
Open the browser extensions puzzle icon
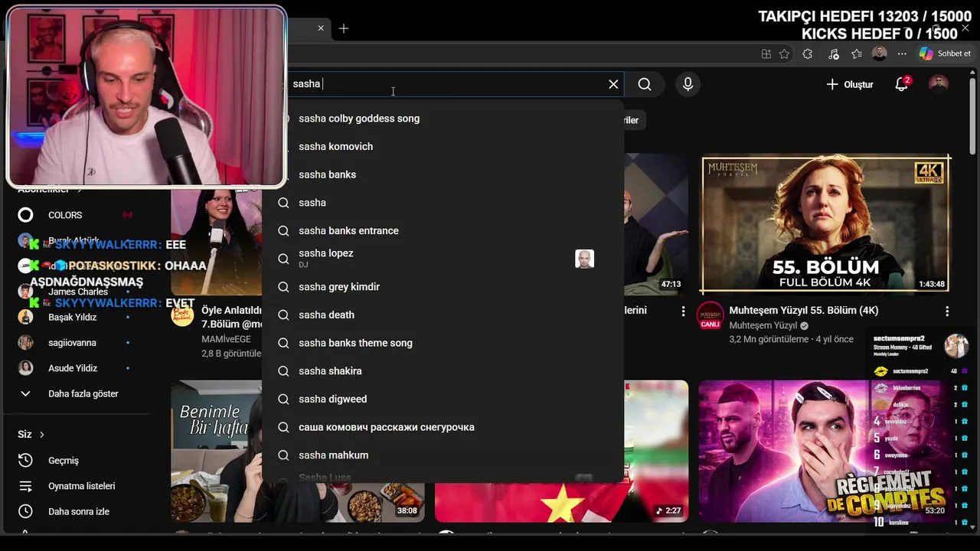click(x=807, y=54)
